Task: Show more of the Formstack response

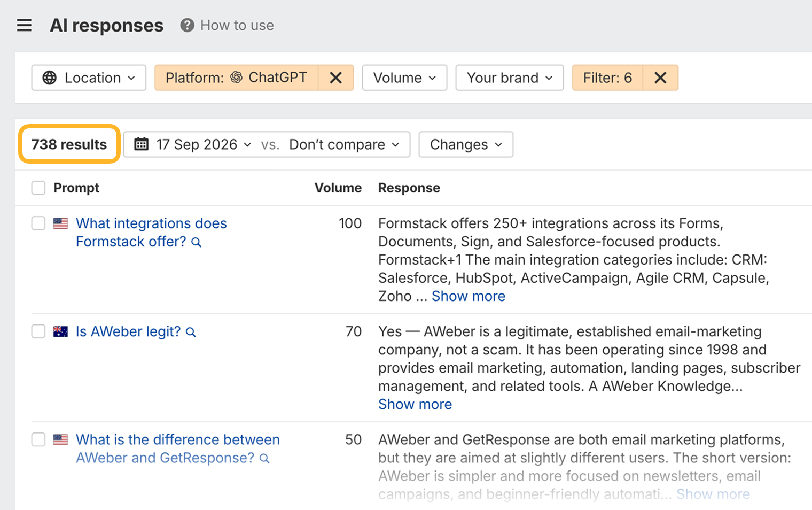Action: pyautogui.click(x=469, y=296)
